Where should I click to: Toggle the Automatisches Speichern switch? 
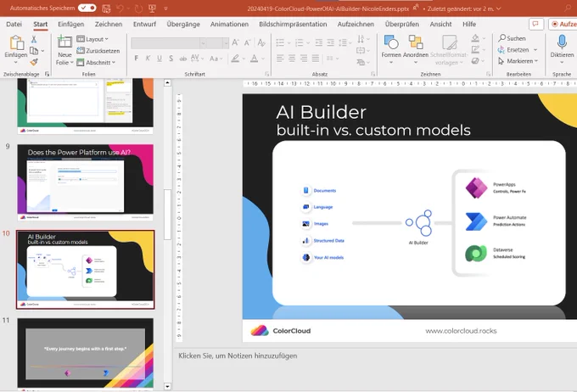(87, 8)
